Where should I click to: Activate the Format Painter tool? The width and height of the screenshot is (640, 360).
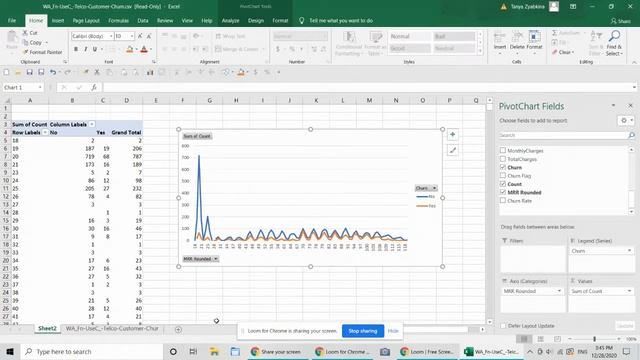42,52
